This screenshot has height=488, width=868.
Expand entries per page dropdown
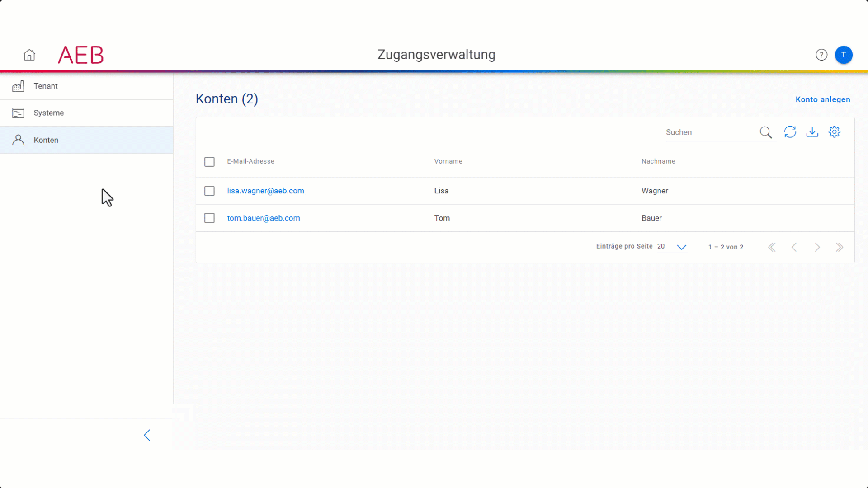click(x=681, y=247)
